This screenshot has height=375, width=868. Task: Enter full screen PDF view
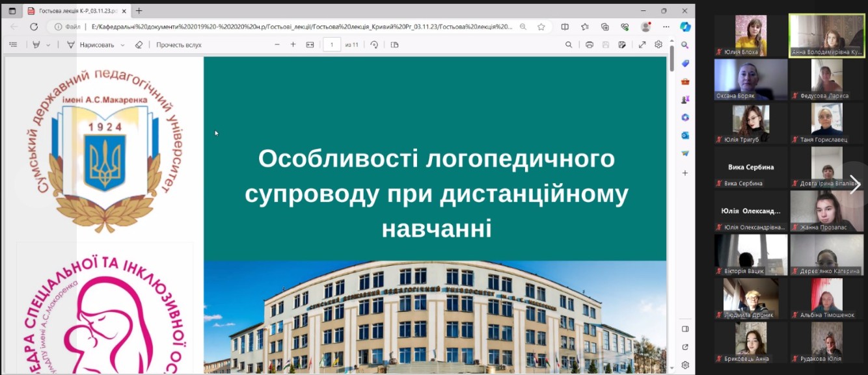click(x=642, y=45)
